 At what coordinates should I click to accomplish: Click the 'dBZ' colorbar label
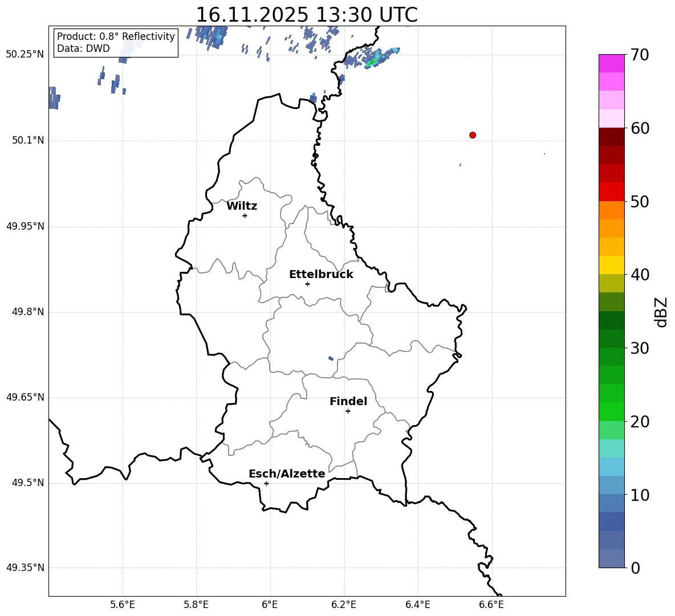(x=661, y=312)
